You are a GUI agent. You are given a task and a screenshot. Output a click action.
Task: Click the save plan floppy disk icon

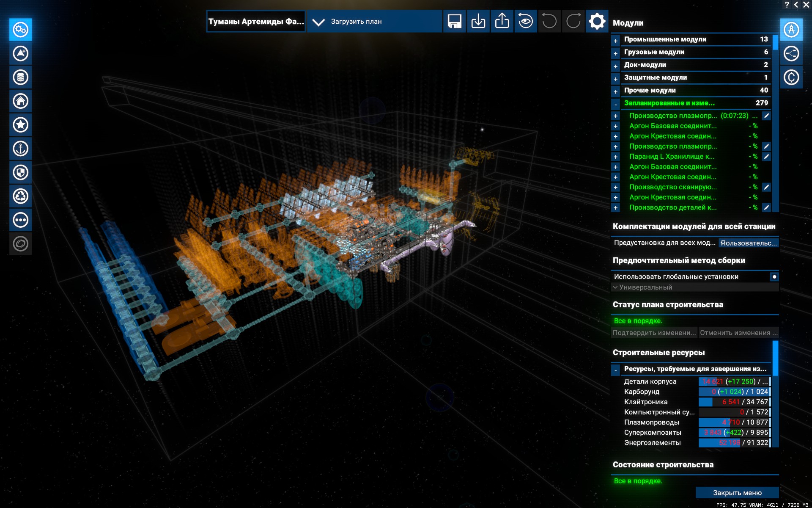point(454,21)
